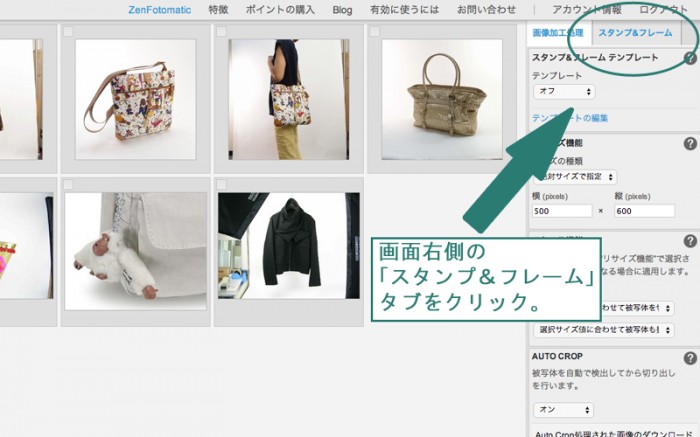
Task: Select the black jacket thumbnail
Action: tap(289, 246)
